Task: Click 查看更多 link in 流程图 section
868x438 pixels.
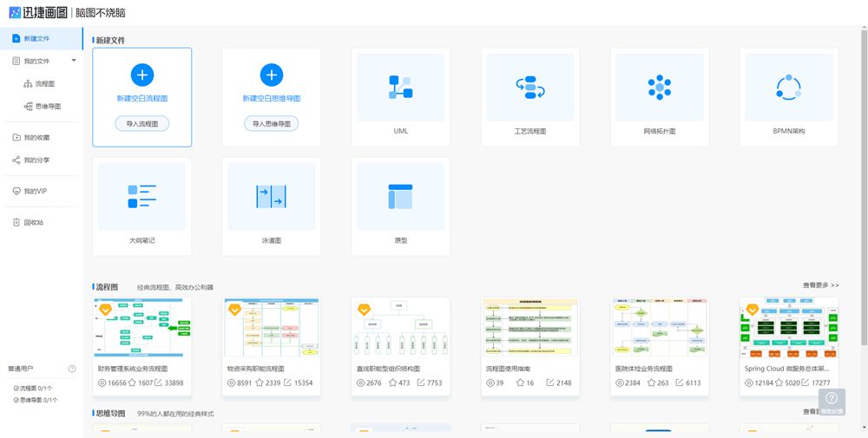Action: point(820,285)
